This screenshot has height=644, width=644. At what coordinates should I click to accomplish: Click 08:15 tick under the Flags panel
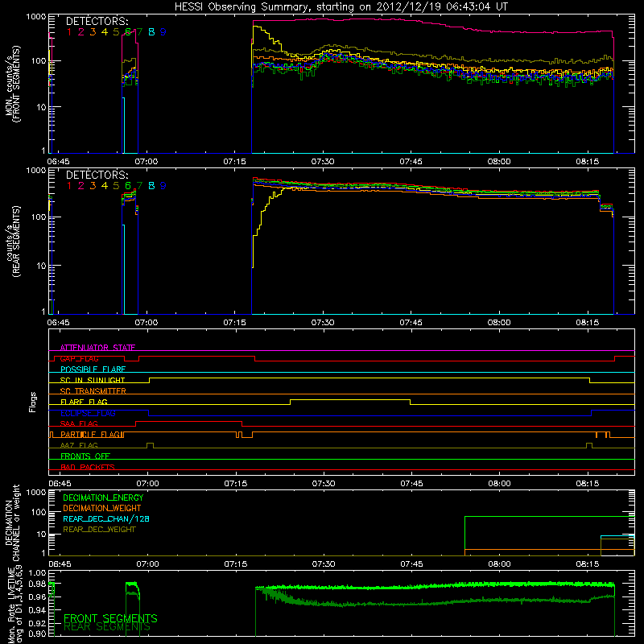[588, 484]
